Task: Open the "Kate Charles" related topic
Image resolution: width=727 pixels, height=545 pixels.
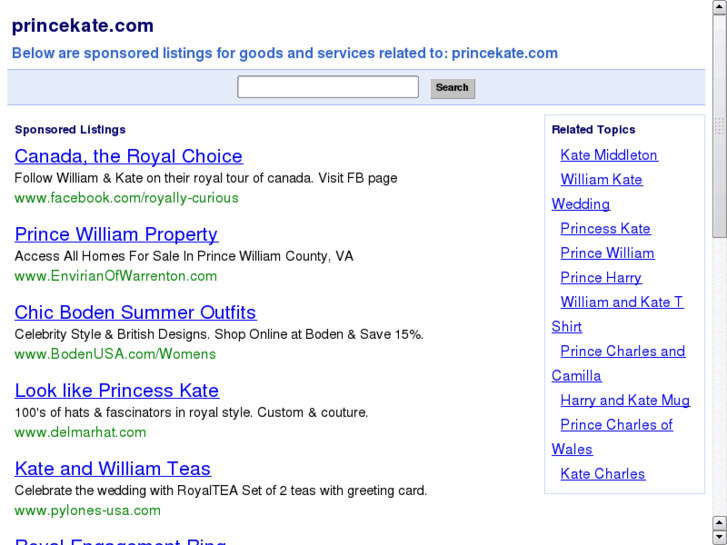Action: coord(603,474)
